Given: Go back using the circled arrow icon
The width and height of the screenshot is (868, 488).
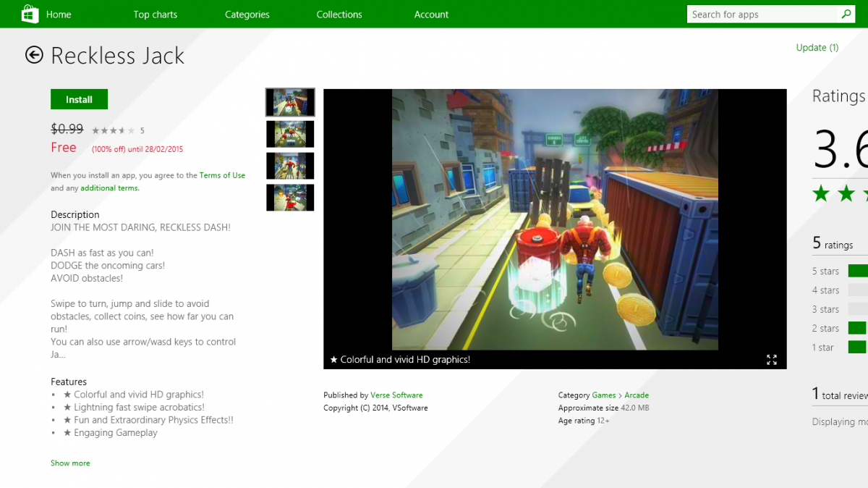Looking at the screenshot, I should [x=34, y=55].
